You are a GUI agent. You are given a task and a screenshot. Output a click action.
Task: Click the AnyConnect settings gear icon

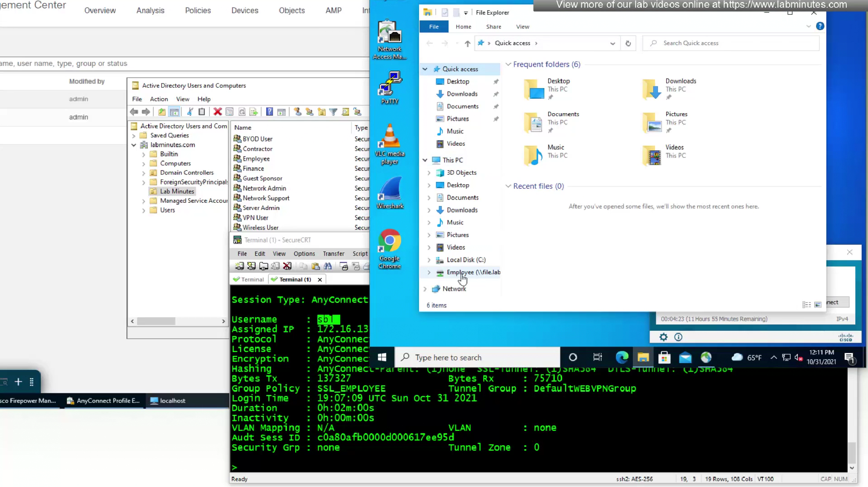[663, 337]
